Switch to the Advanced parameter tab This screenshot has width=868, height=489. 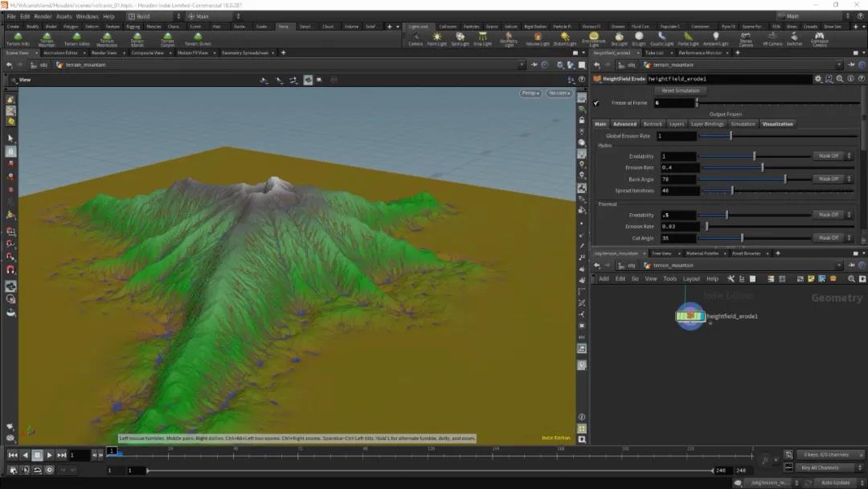[x=624, y=124]
